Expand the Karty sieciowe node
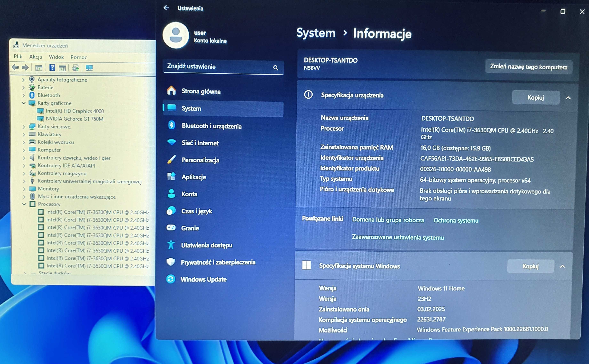The width and height of the screenshot is (589, 364). point(24,127)
